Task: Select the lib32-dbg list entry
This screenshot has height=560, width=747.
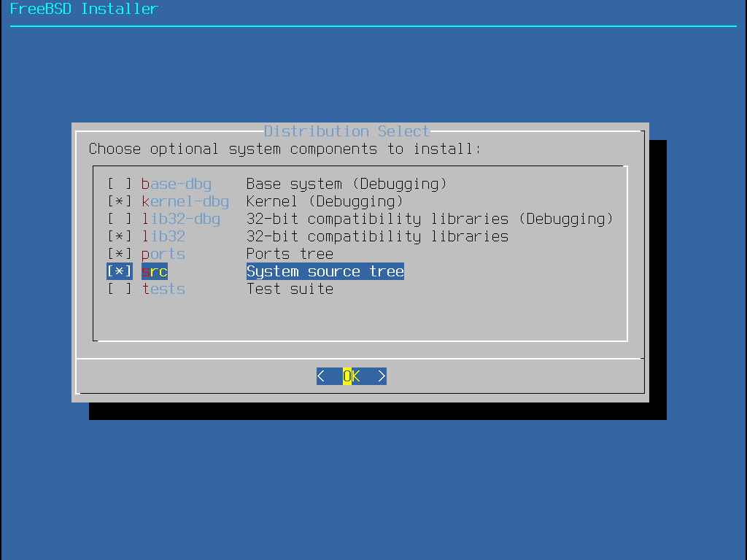Action: (x=181, y=219)
